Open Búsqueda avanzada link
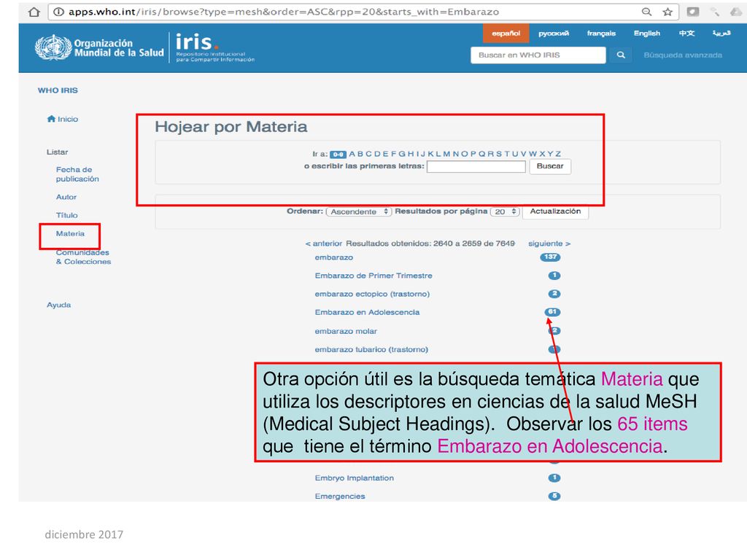Screen dimensions: 747x560 [x=683, y=55]
